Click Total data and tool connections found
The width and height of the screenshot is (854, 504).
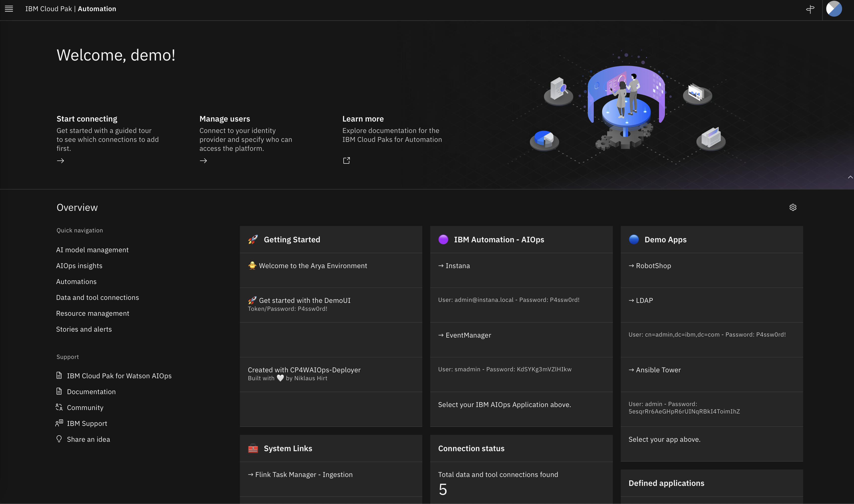click(x=498, y=474)
